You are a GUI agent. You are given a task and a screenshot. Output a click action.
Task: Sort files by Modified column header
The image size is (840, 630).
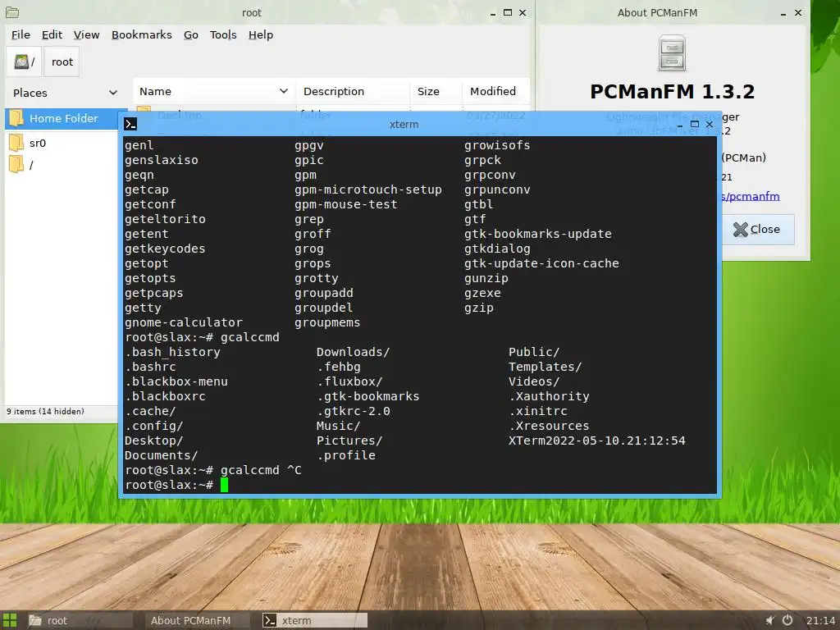coord(495,91)
